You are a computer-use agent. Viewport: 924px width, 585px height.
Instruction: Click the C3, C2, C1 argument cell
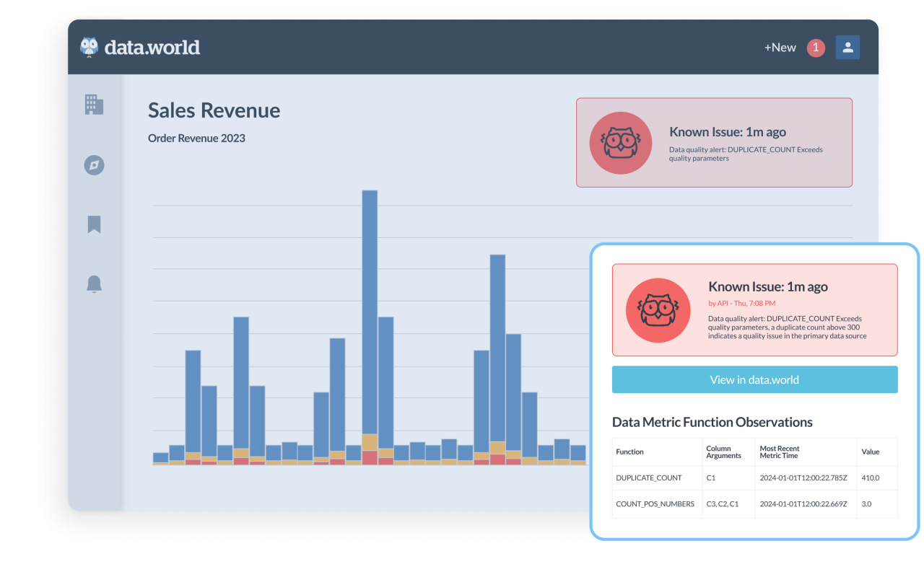click(723, 504)
